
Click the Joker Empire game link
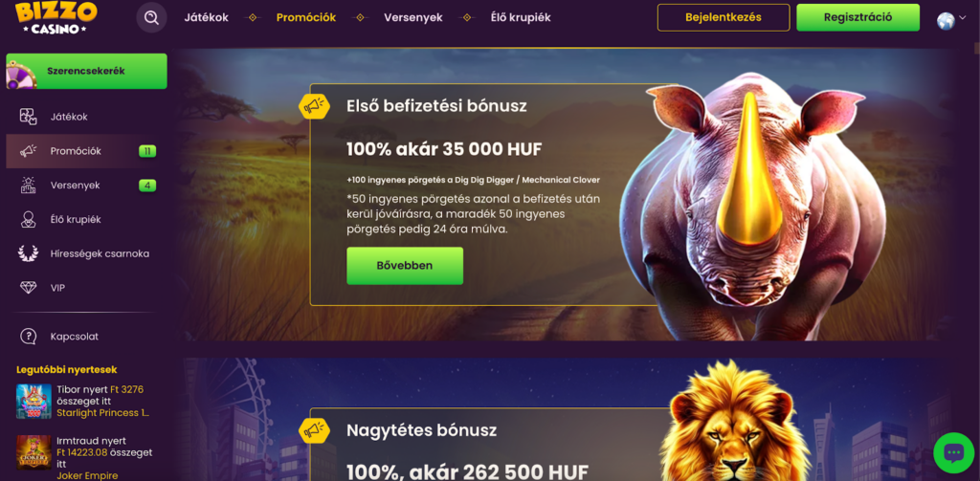[87, 475]
